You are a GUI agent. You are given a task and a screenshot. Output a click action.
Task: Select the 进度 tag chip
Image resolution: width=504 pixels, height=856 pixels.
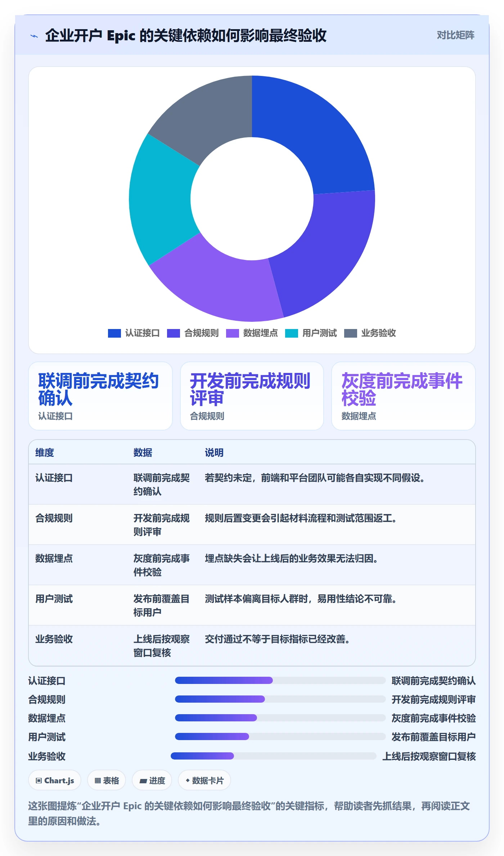point(152,780)
